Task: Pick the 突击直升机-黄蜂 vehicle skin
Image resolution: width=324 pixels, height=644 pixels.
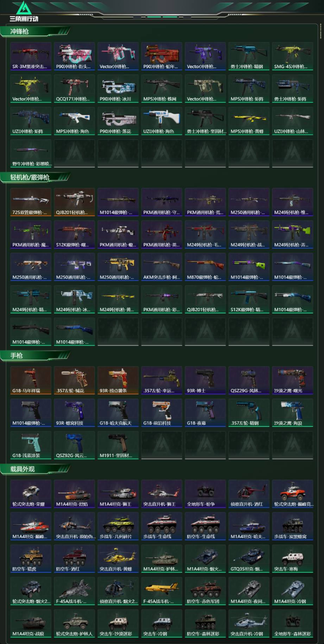Action: coord(118,558)
